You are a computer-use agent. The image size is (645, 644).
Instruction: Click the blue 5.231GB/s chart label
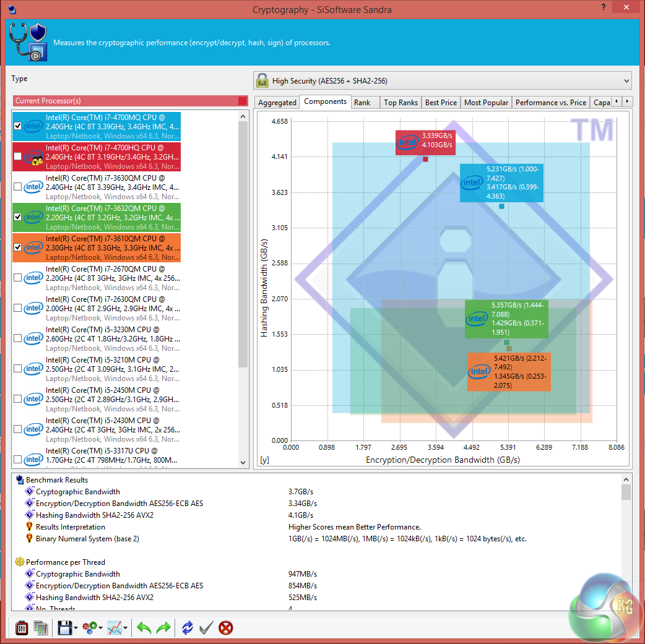[501, 182]
